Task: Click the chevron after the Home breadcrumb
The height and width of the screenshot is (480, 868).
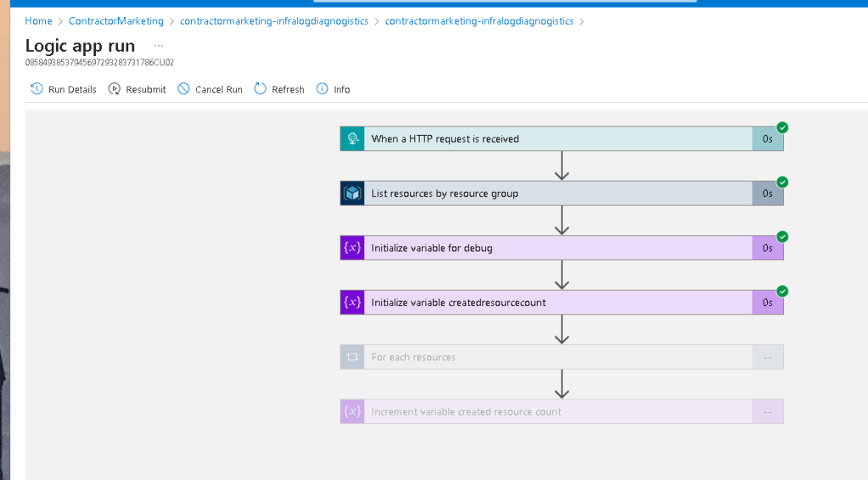Action: [60, 21]
